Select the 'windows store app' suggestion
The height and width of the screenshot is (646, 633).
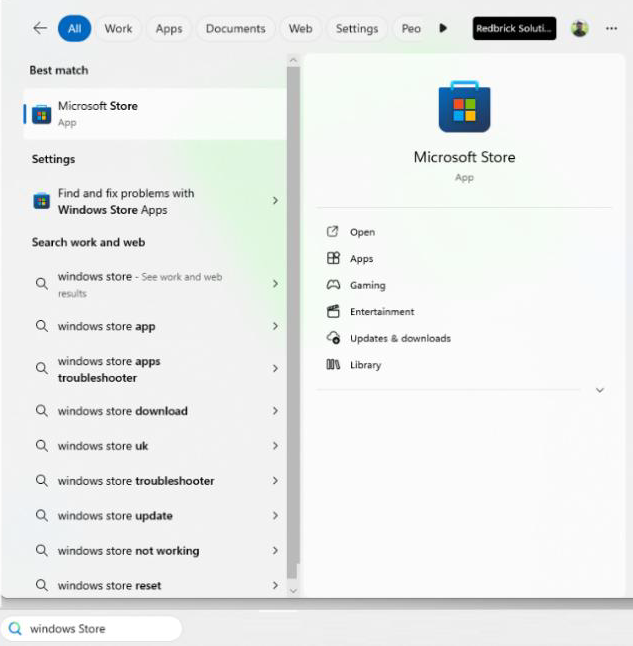(x=155, y=326)
